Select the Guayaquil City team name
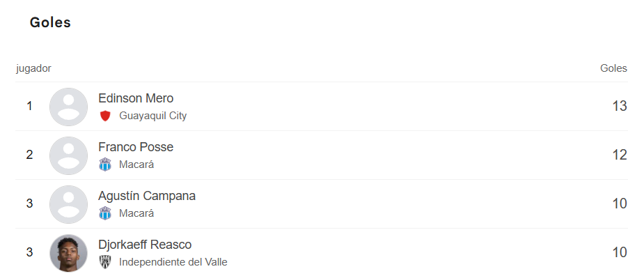 click(x=152, y=116)
